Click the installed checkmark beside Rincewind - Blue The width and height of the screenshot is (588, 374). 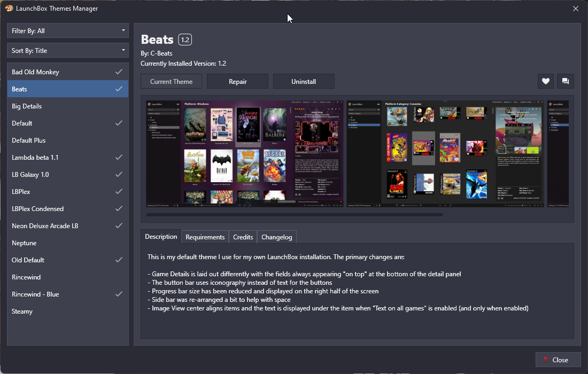[x=119, y=294]
